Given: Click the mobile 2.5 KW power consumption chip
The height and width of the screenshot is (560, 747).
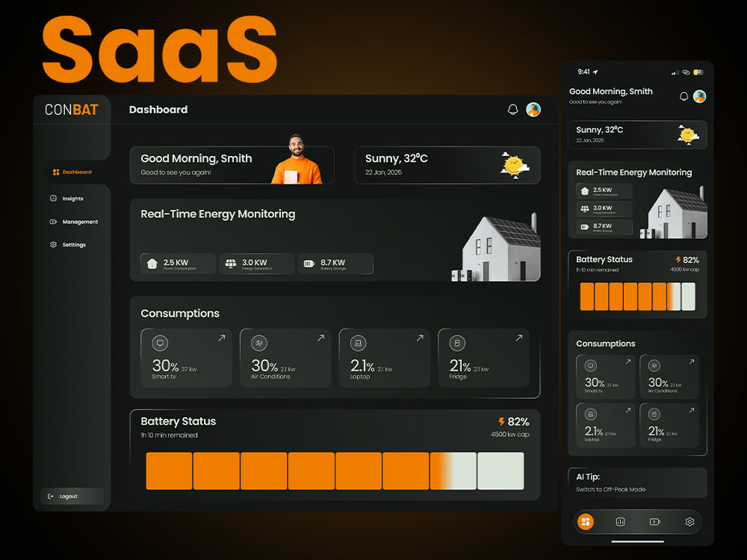Looking at the screenshot, I should click(604, 191).
